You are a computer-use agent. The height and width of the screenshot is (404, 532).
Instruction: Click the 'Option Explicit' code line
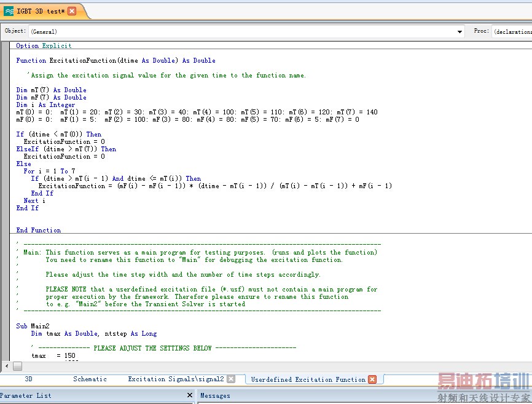pyautogui.click(x=44, y=46)
